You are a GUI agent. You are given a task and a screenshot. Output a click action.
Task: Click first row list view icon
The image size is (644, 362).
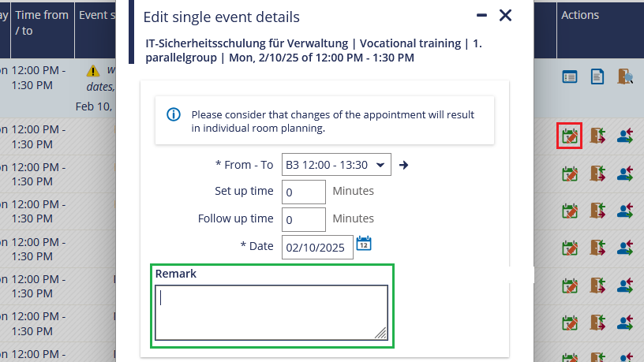(x=570, y=77)
